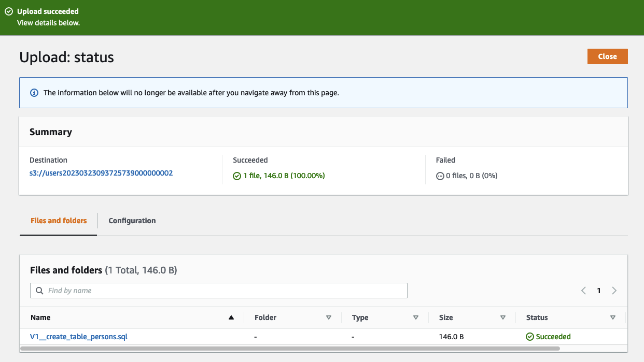The width and height of the screenshot is (644, 362).
Task: Click the failed status icon beside 0 files
Action: coord(440,176)
